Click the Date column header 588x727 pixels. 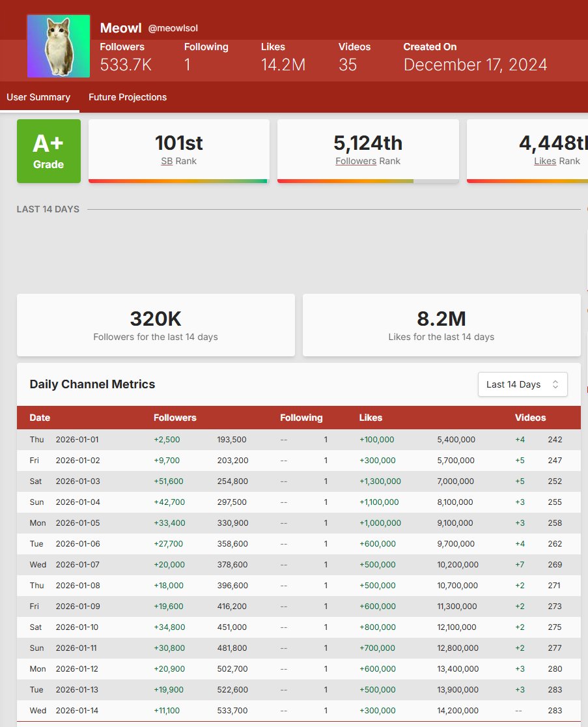point(40,418)
